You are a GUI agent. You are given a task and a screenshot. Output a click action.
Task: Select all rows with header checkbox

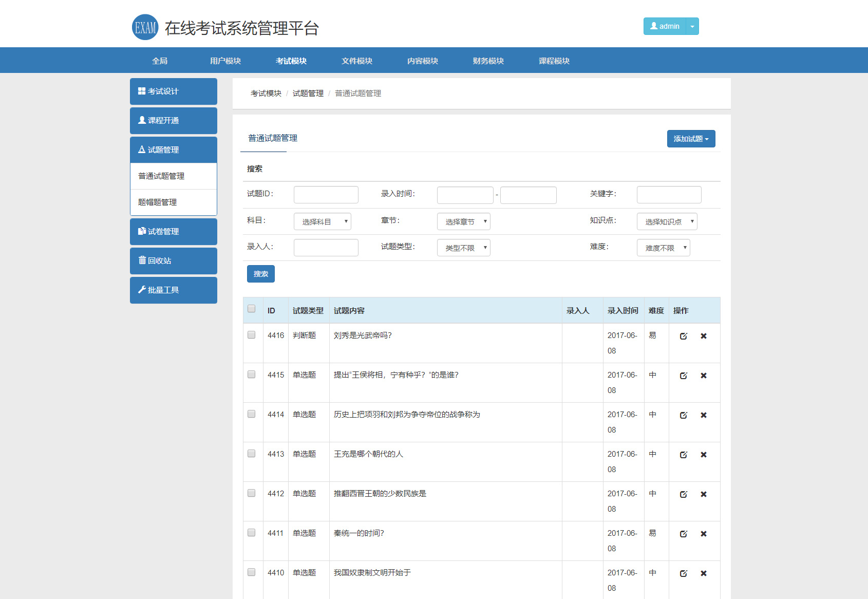pos(252,308)
